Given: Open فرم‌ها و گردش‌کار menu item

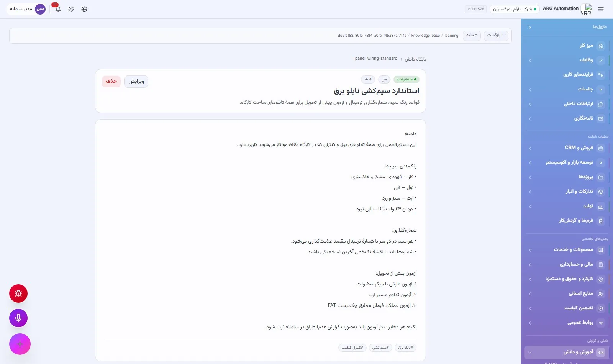Looking at the screenshot, I should [x=567, y=221].
